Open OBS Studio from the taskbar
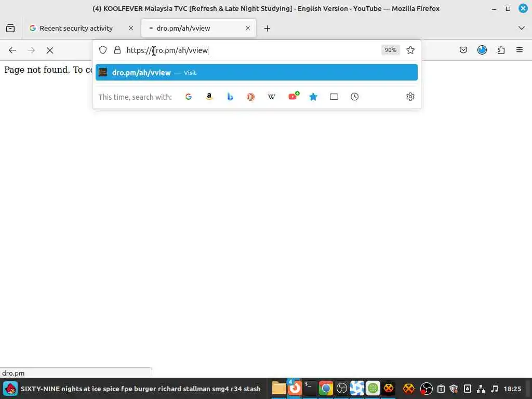The image size is (532, 399). pyautogui.click(x=341, y=389)
